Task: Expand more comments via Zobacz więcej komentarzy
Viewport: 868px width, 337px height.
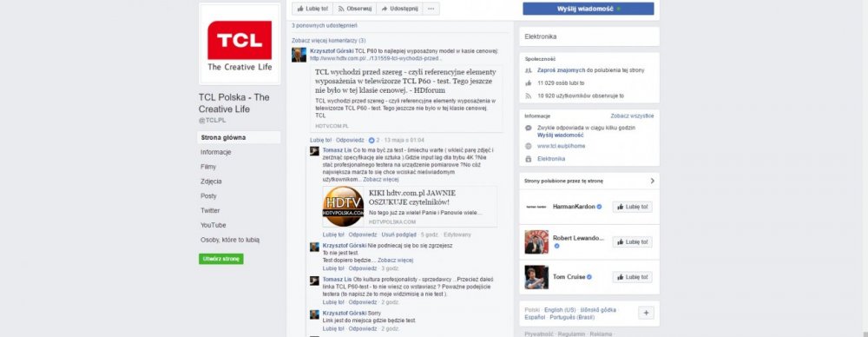Action: (328, 41)
